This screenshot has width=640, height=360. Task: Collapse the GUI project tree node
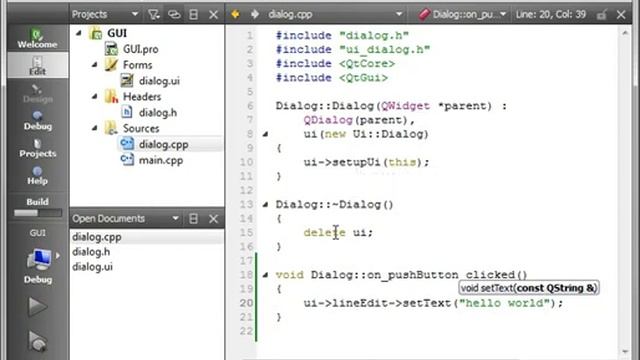click(x=79, y=33)
